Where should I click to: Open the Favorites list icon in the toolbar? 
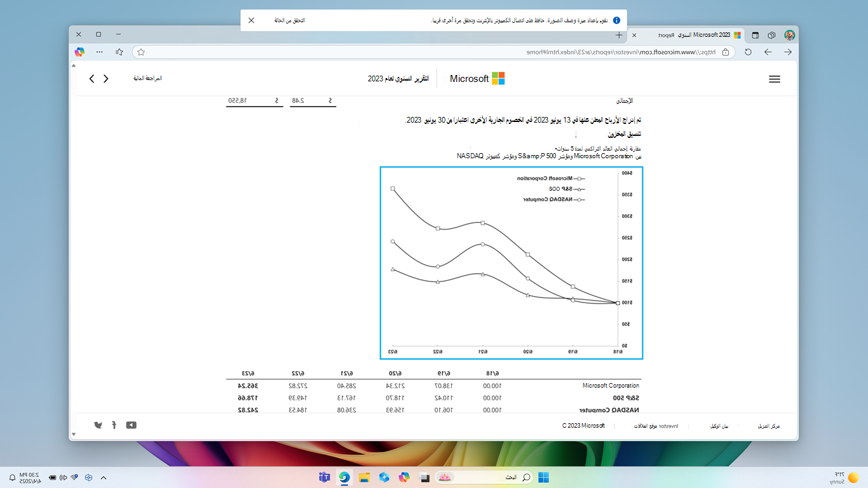click(119, 52)
